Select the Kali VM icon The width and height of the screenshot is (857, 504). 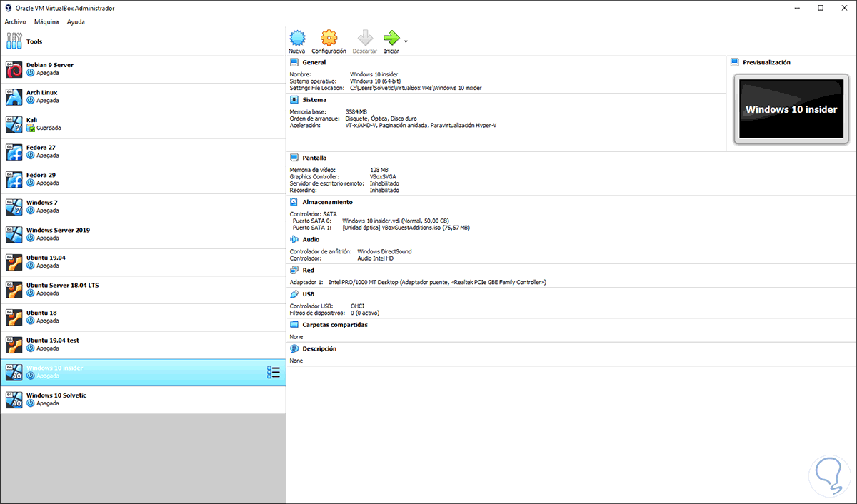pyautogui.click(x=14, y=124)
